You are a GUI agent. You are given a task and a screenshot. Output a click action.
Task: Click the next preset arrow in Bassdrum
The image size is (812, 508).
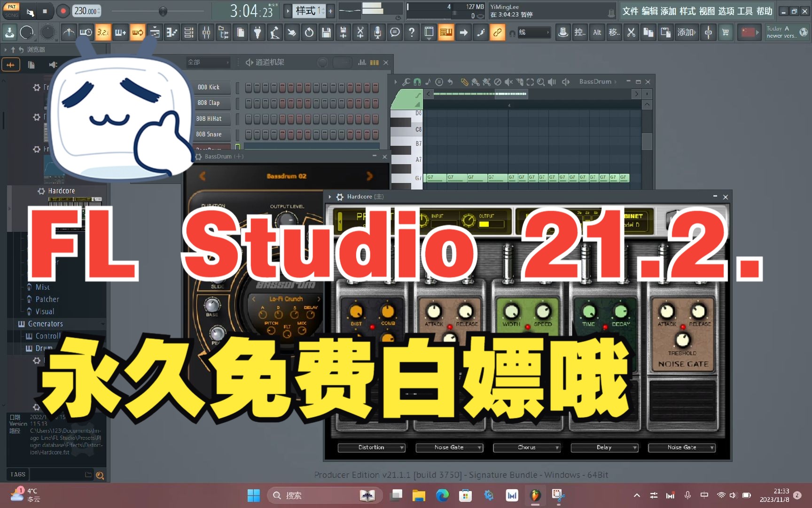click(x=370, y=176)
